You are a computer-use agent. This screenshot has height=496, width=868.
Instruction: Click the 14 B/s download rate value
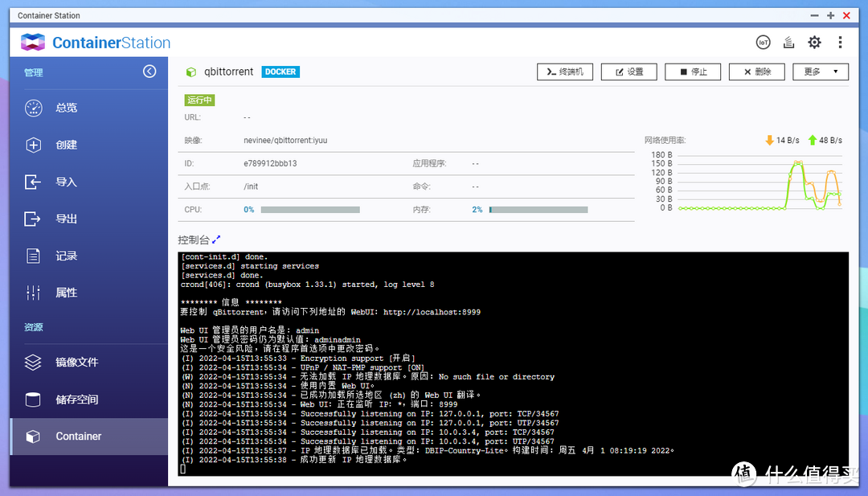click(x=788, y=140)
